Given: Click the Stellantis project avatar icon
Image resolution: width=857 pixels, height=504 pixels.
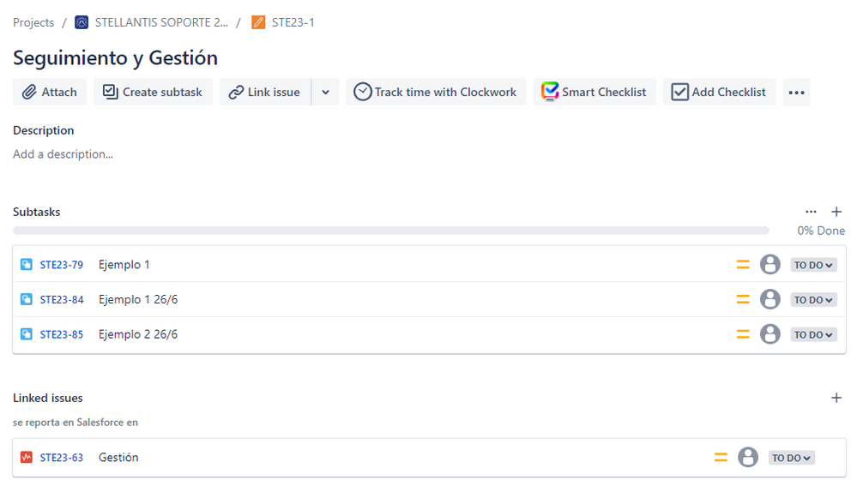Looking at the screenshot, I should [81, 22].
